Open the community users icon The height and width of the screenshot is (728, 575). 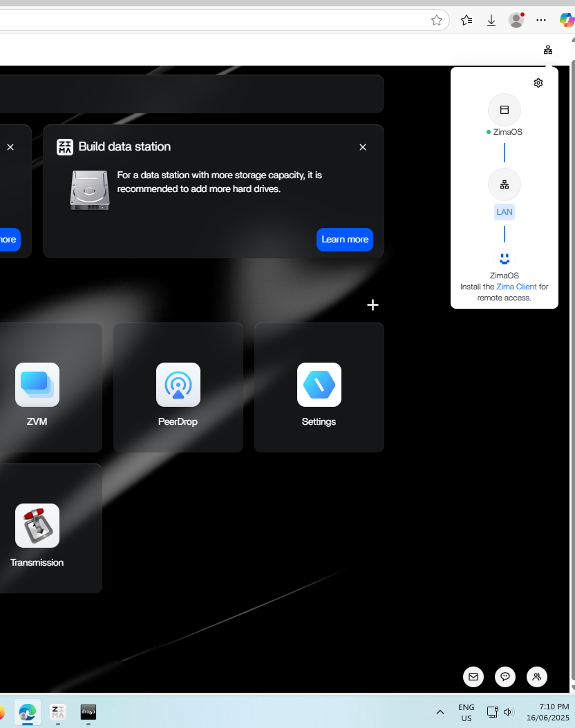coord(537,677)
